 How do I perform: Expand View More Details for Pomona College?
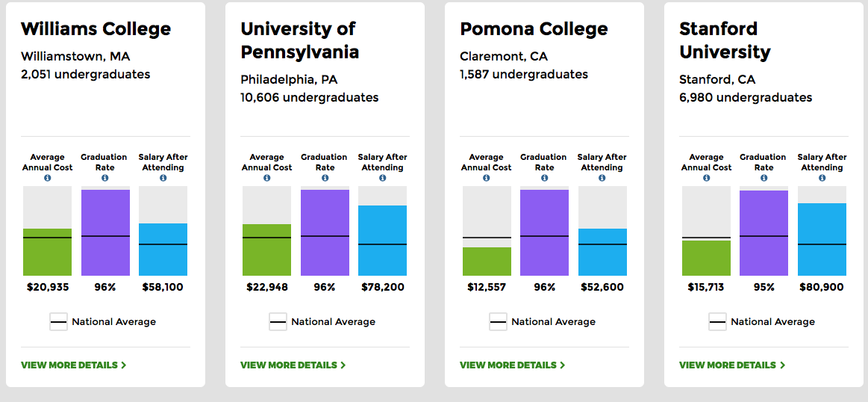click(512, 365)
